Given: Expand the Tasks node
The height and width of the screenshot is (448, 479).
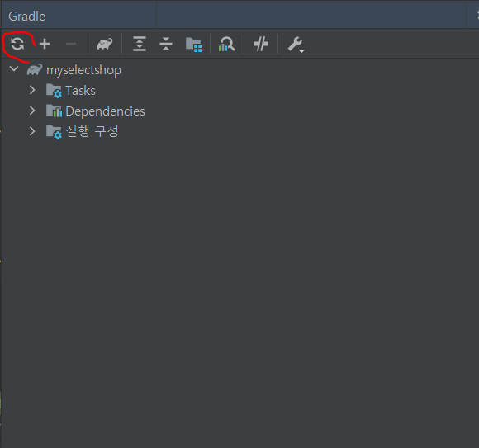Looking at the screenshot, I should click(32, 90).
